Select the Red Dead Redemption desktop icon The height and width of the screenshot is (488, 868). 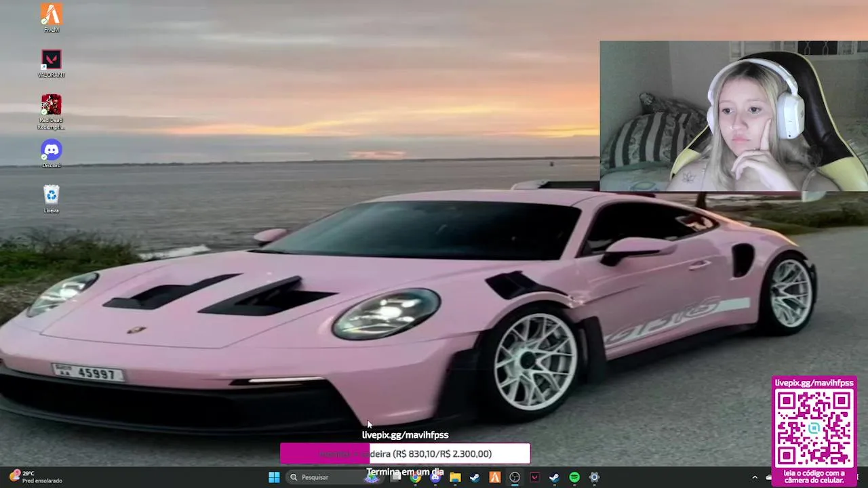51,112
